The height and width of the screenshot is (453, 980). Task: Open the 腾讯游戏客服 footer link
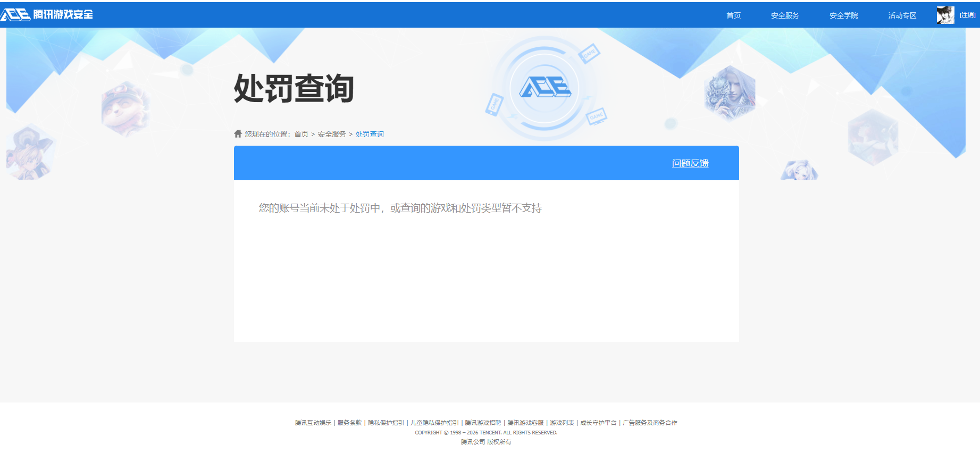pos(525,423)
